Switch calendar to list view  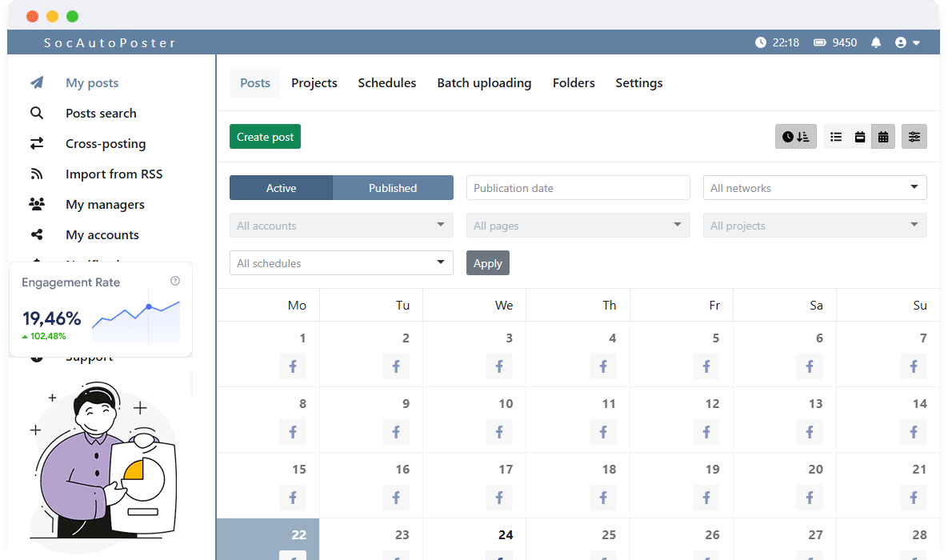tap(836, 136)
